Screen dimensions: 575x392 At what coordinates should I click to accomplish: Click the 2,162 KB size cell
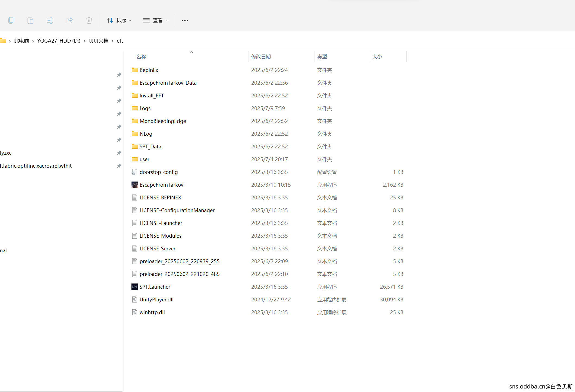tap(393, 185)
